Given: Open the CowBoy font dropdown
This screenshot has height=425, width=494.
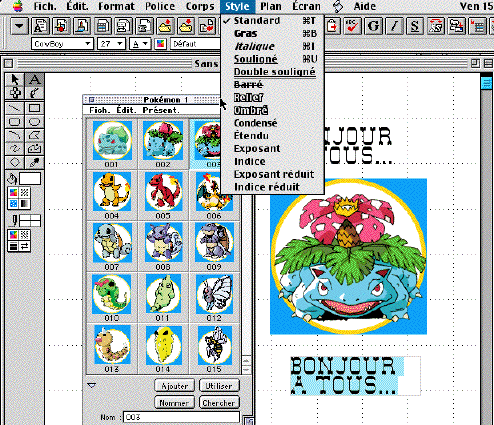Looking at the screenshot, I should coord(62,44).
